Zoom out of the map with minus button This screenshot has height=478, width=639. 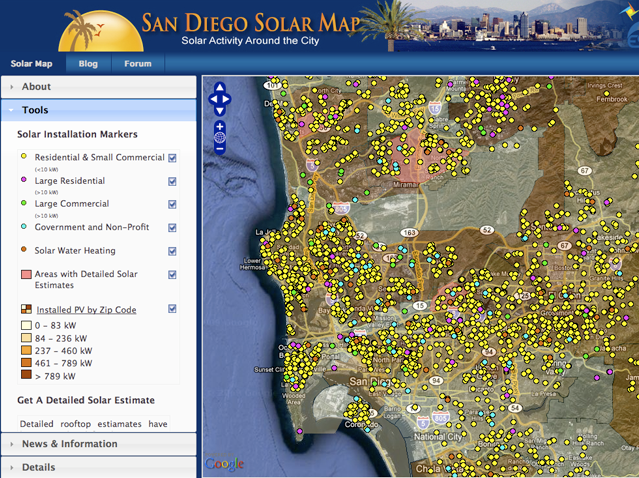(x=220, y=149)
